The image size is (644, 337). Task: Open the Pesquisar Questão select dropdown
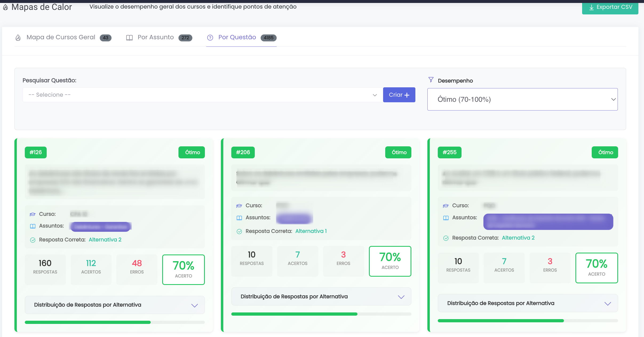(203, 95)
